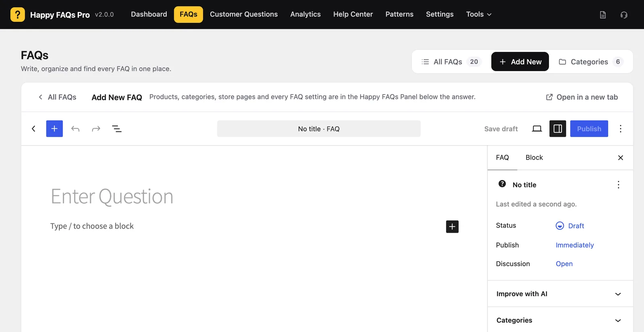Open the No title actions three-dot menu

(618, 184)
